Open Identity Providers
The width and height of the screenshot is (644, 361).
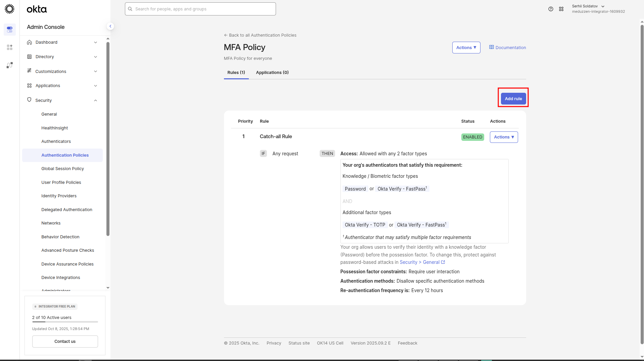point(59,196)
